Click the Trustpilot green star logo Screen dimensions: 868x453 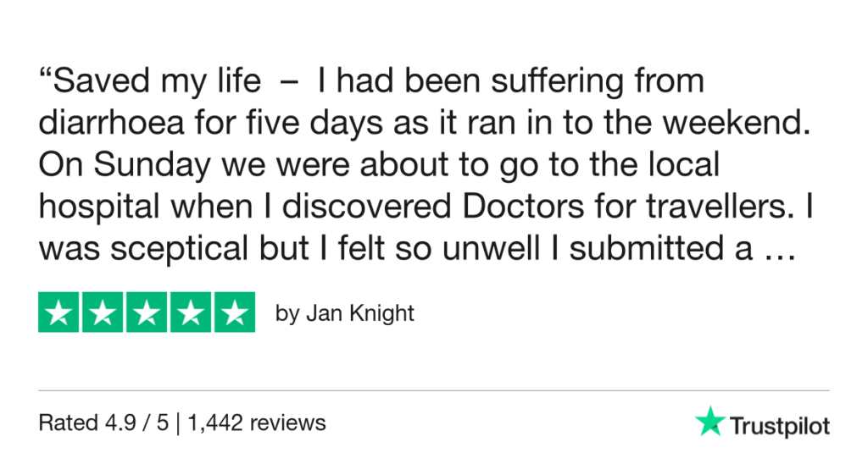point(709,423)
